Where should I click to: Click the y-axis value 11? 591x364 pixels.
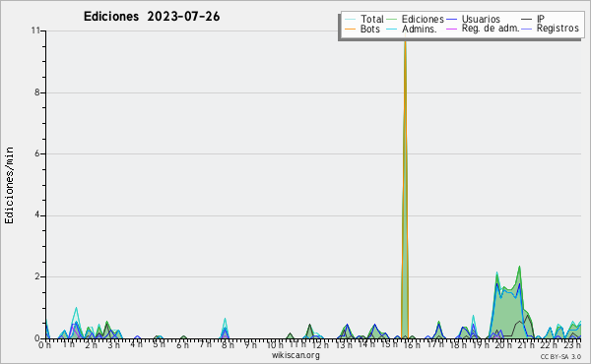35,30
